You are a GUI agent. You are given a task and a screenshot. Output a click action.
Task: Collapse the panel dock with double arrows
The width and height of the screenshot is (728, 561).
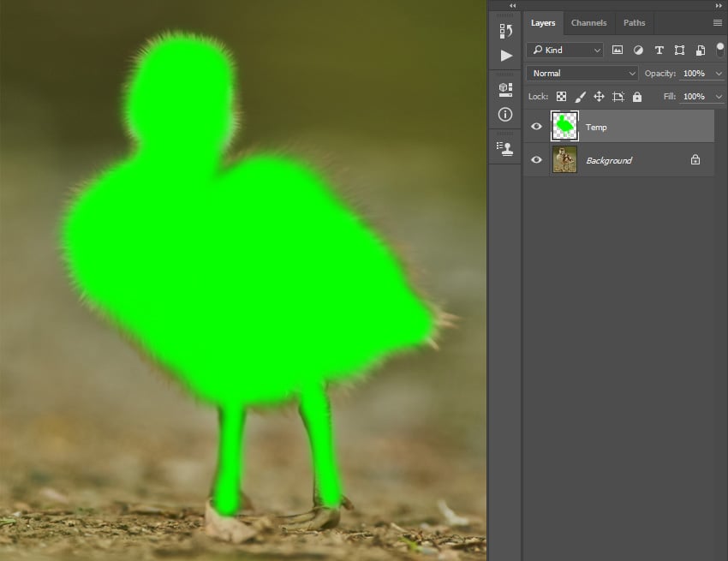click(x=511, y=5)
